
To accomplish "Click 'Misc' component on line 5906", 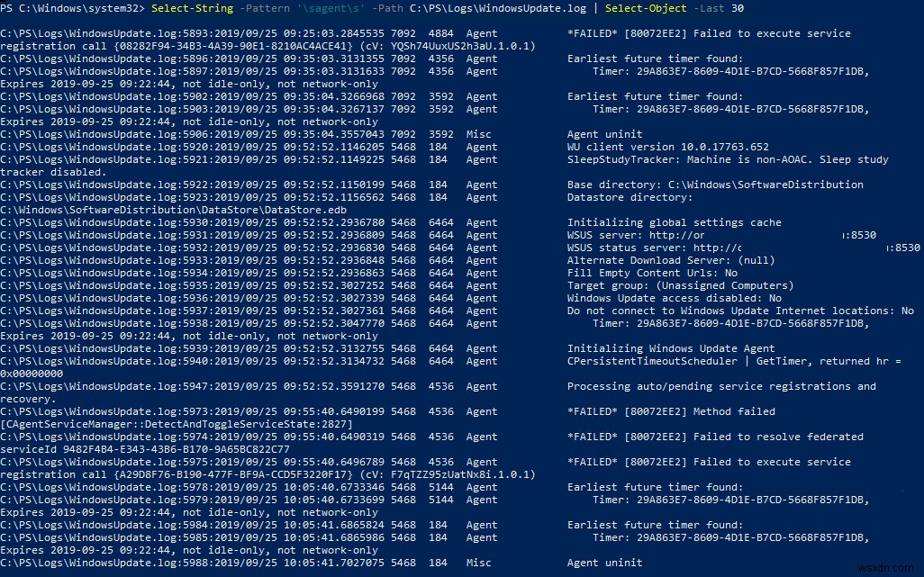I will (x=478, y=134).
